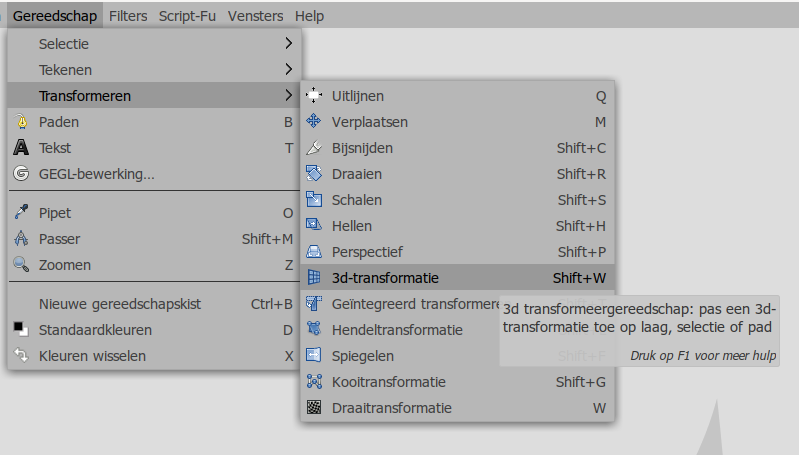
Task: Select the 3d-transformatie tool icon
Action: click(x=314, y=277)
